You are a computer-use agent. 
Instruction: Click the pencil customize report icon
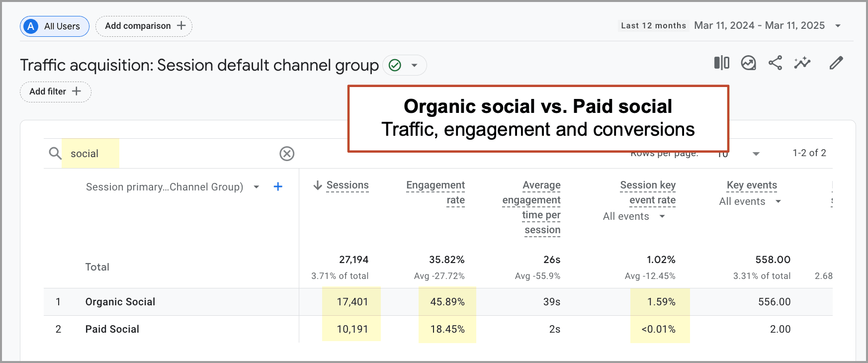point(836,63)
